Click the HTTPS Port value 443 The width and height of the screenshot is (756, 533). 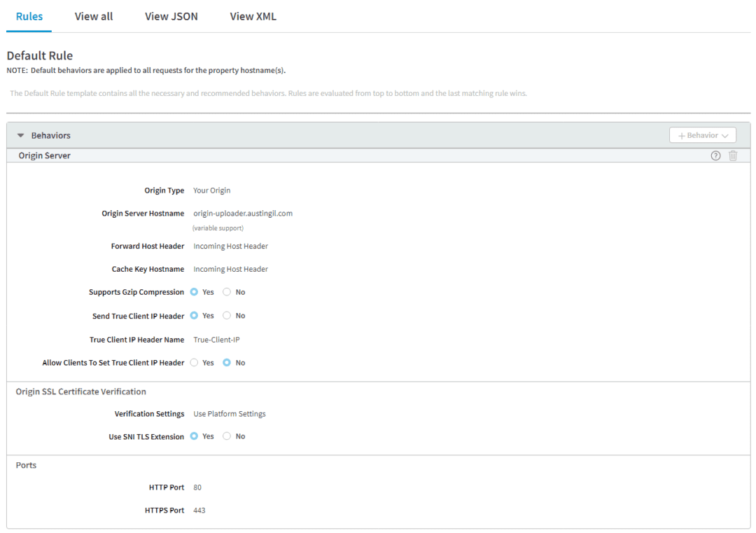point(199,511)
